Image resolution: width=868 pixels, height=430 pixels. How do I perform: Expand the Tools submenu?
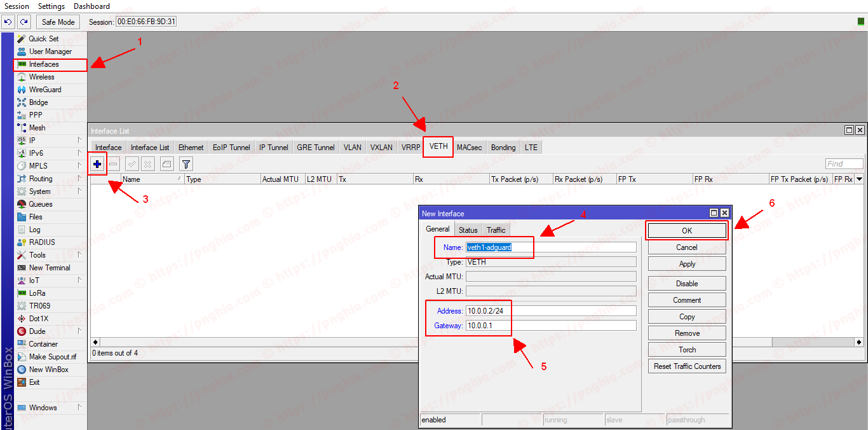(x=79, y=254)
